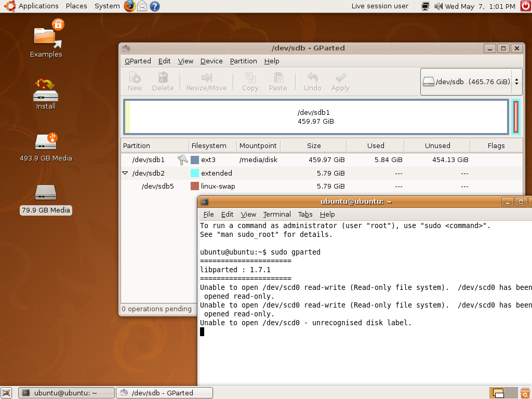Click the network monitor icon in panel
Screen dimensions: 532x399
coord(425,6)
